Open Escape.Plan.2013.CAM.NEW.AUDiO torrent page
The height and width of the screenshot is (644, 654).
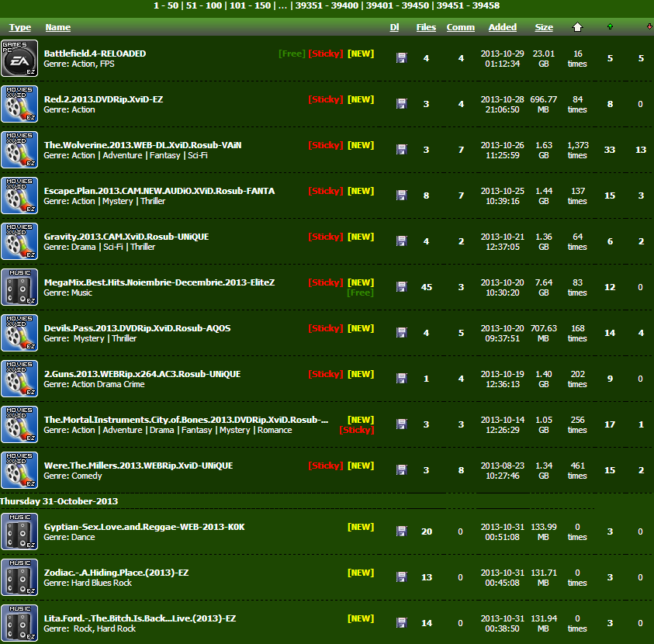[159, 191]
